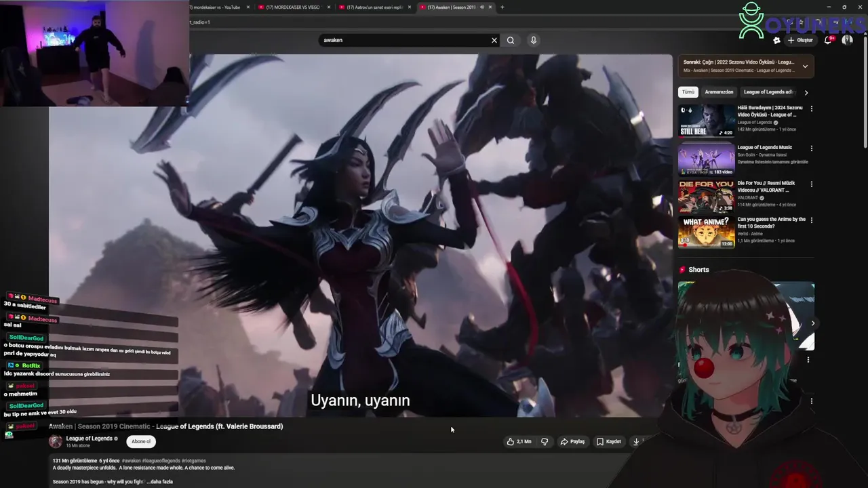Viewport: 868px width, 488px height.
Task: Open the YouTube notifications bell
Action: (x=828, y=40)
